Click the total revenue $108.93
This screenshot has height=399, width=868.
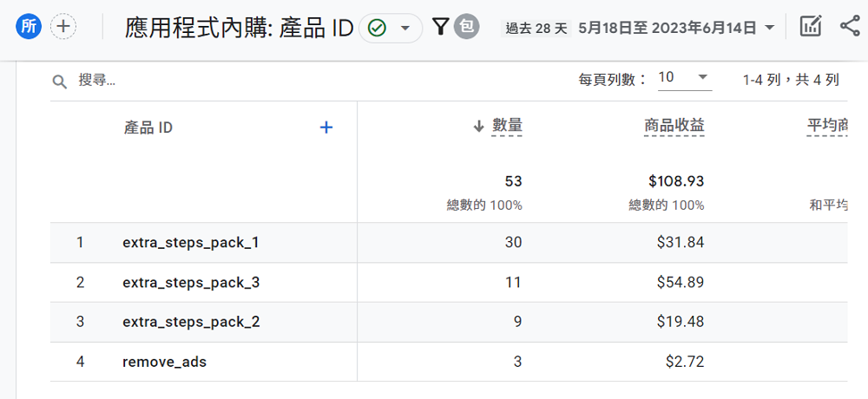pos(676,181)
